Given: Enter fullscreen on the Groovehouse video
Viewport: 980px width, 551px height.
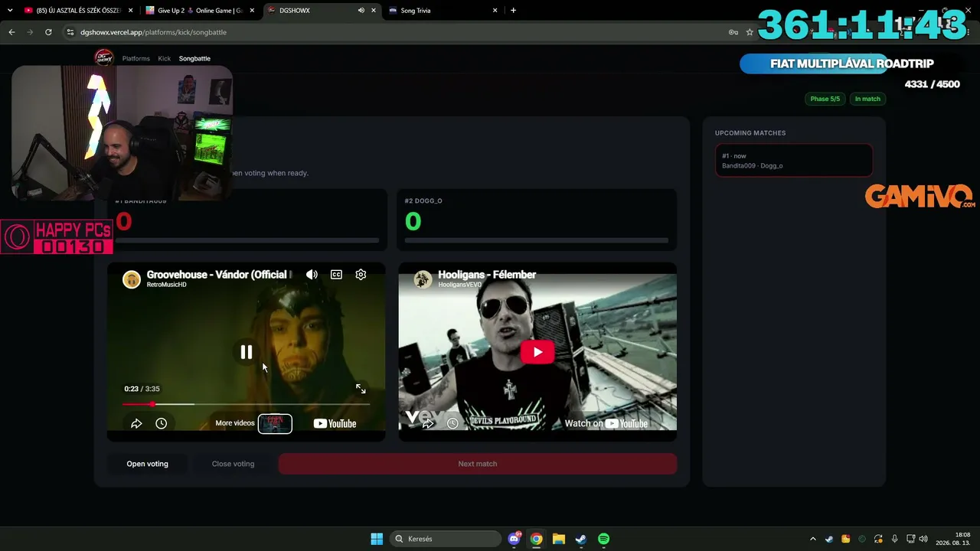Looking at the screenshot, I should pyautogui.click(x=361, y=389).
